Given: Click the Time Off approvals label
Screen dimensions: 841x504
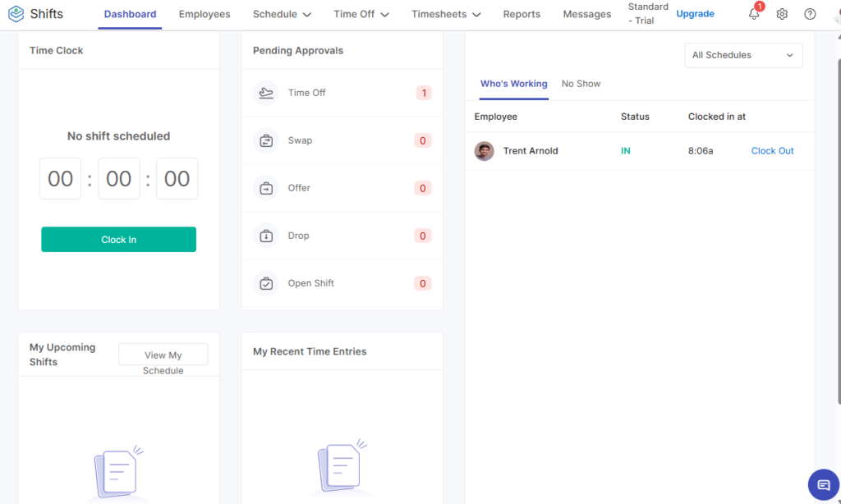Looking at the screenshot, I should [x=307, y=93].
